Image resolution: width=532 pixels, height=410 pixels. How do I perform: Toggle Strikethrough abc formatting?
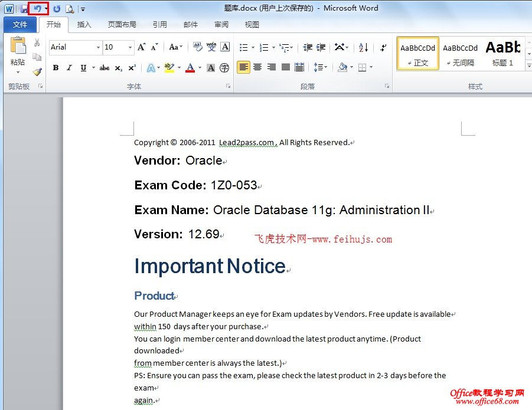click(104, 68)
